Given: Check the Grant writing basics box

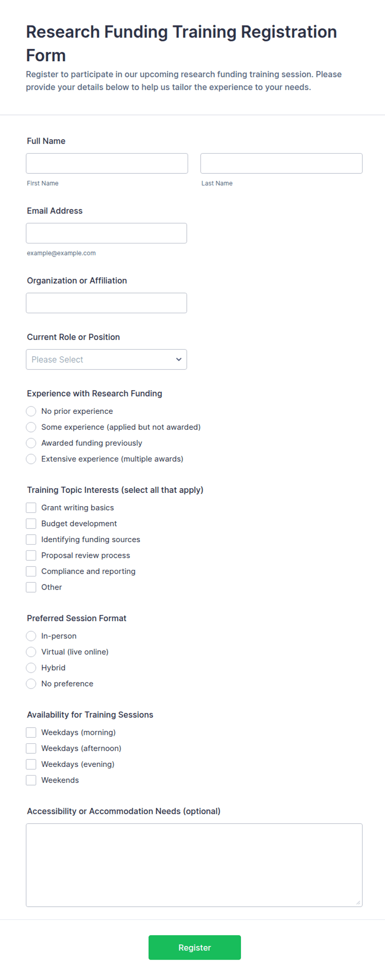Looking at the screenshot, I should [x=31, y=508].
